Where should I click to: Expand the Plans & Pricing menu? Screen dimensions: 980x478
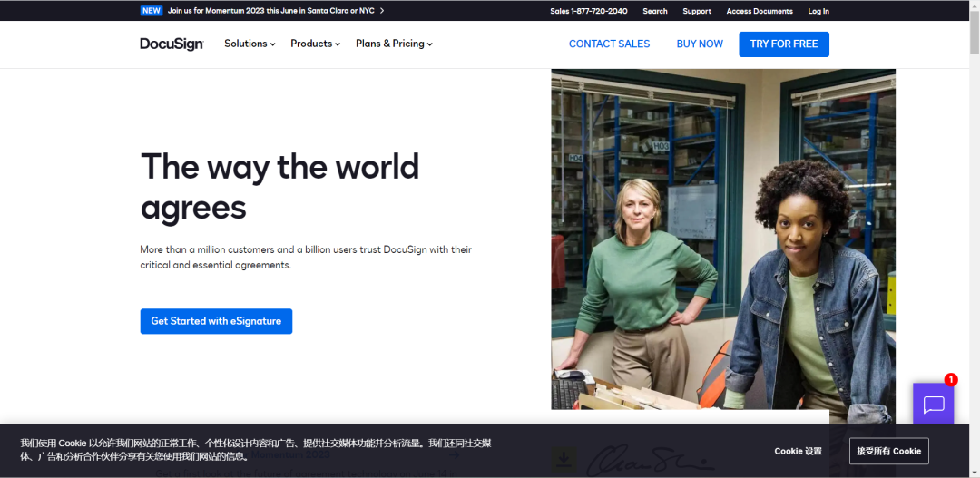click(x=394, y=44)
